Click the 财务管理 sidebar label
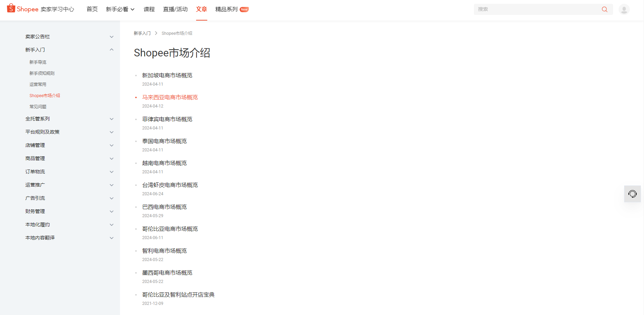Viewport: 644px width, 315px height. click(35, 211)
